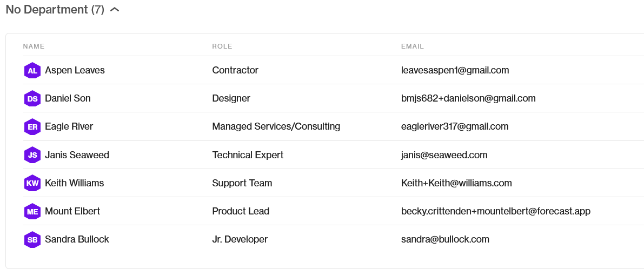Select Keith Williams' Support Team role cell
Image resolution: width=644 pixels, height=269 pixels.
pyautogui.click(x=242, y=183)
